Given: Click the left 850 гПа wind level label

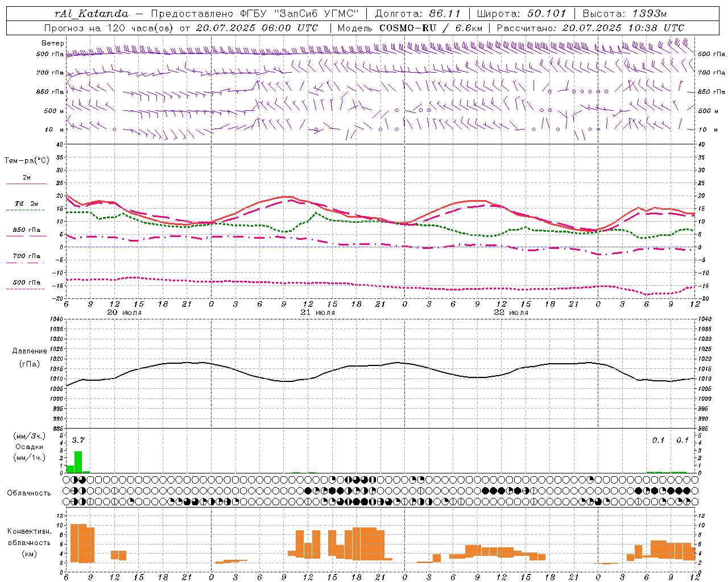Looking at the screenshot, I should 50,92.
